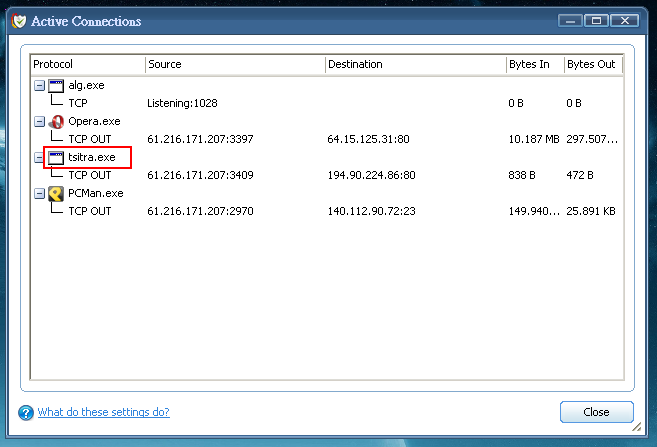Click the Bytes In column header
Screen dimensions: 657x447
533,64
